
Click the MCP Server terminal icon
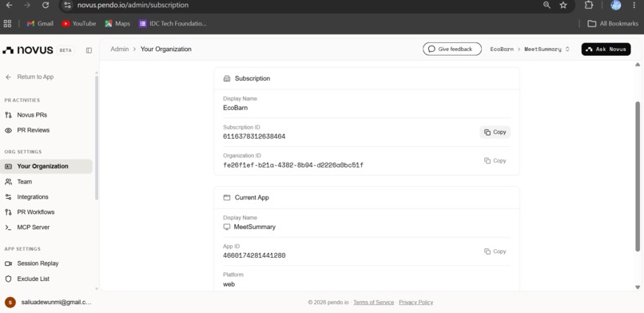tap(8, 228)
